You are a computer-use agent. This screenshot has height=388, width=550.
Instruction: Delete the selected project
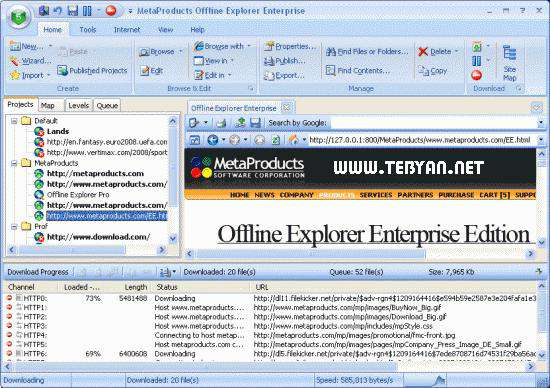[435, 52]
